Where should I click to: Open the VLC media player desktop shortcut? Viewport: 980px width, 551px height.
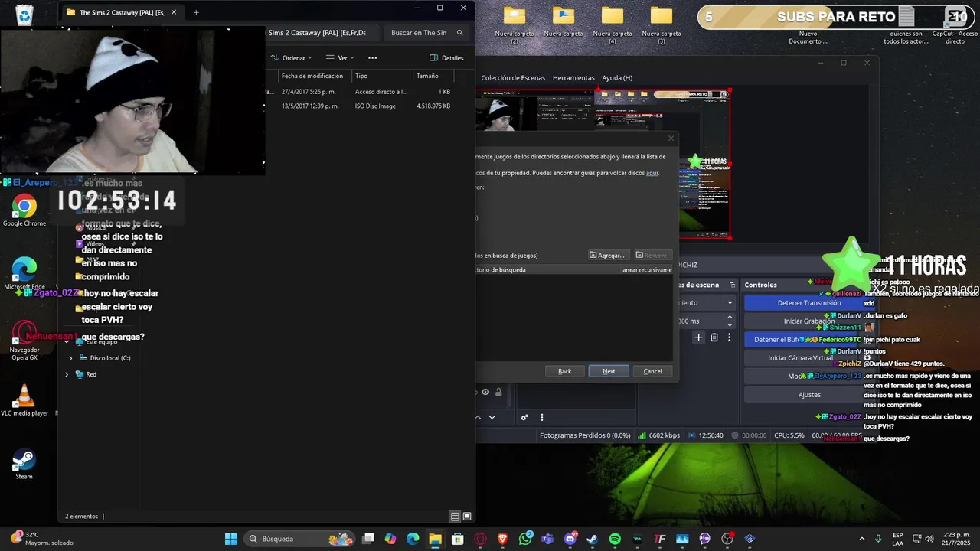click(x=24, y=400)
